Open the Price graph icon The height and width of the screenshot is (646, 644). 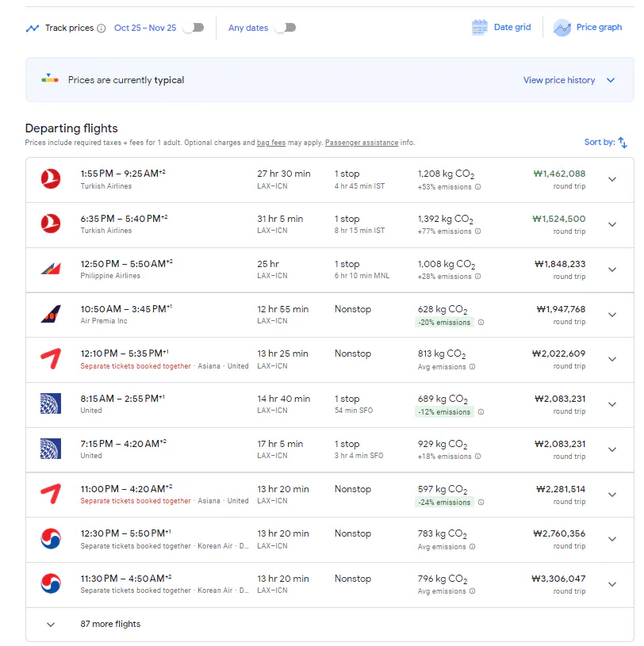point(562,28)
